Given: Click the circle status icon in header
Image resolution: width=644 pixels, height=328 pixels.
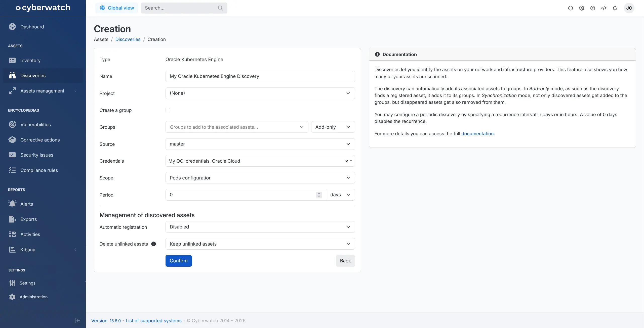Looking at the screenshot, I should pyautogui.click(x=570, y=8).
